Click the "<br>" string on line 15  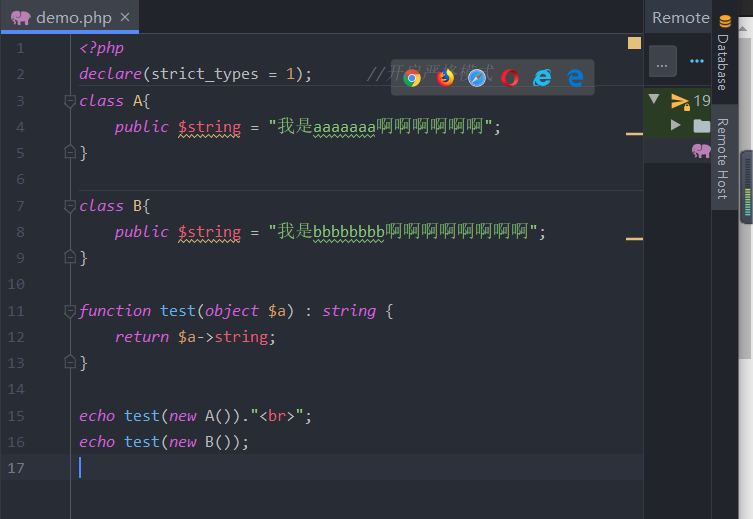coord(277,416)
